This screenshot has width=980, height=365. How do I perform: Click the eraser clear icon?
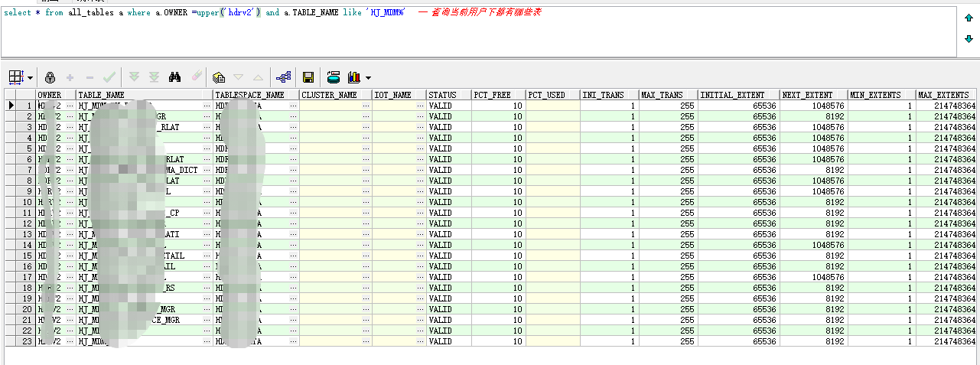(195, 77)
